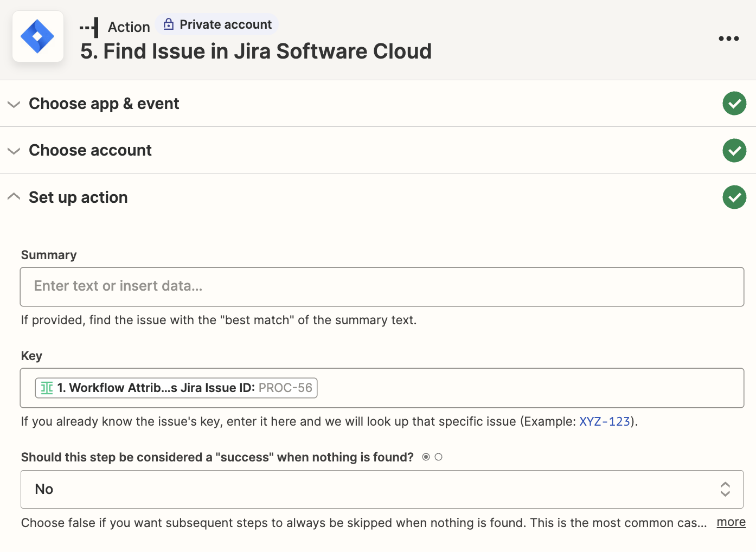
Task: Open the "No" dropdown selector
Action: (382, 489)
